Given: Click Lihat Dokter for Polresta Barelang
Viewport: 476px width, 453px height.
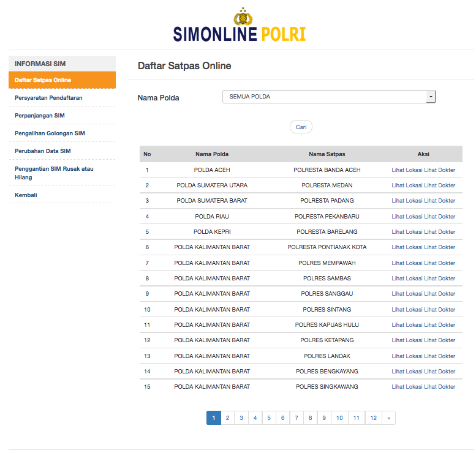Looking at the screenshot, I should click(440, 232).
